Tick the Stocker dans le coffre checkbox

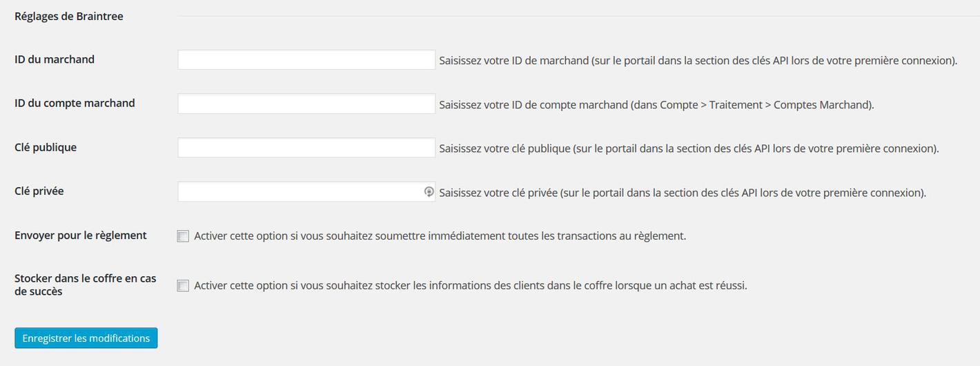[x=183, y=285]
